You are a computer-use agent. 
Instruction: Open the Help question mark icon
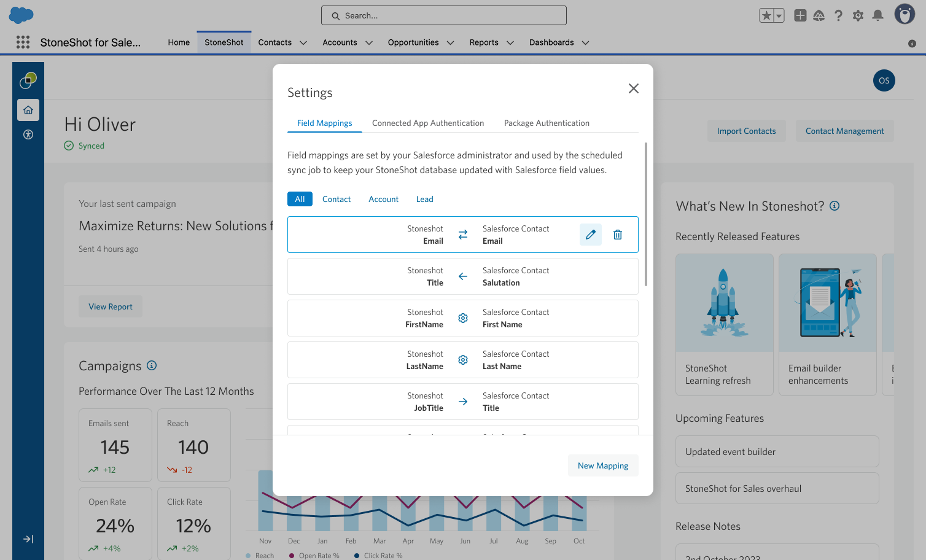pyautogui.click(x=839, y=15)
